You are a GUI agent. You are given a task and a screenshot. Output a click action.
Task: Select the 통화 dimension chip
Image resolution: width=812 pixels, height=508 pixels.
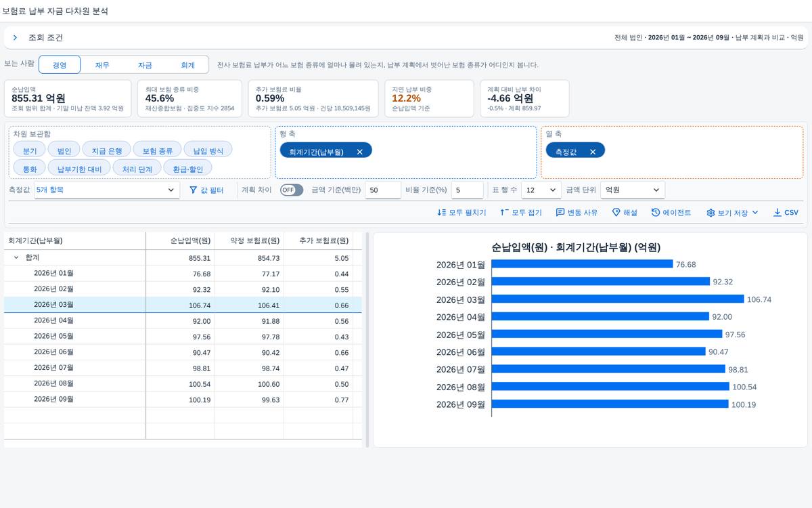pyautogui.click(x=30, y=168)
